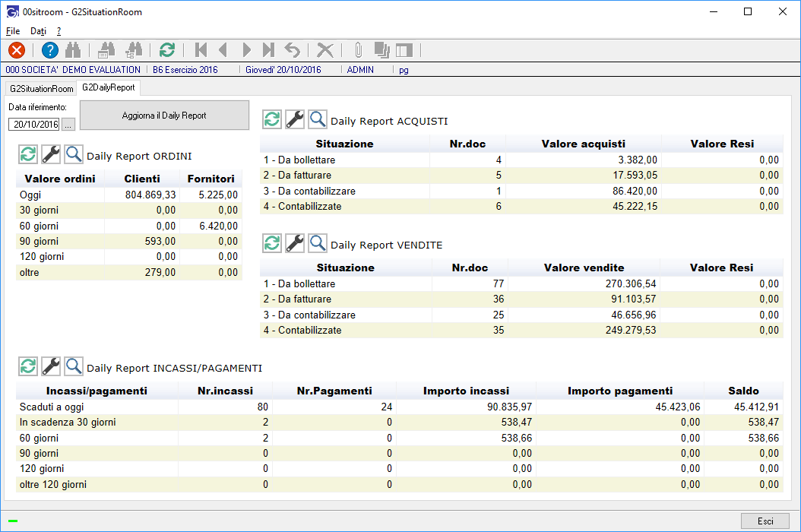Image resolution: width=801 pixels, height=532 pixels.
Task: Go to first record with the toolbar arrow
Action: click(x=201, y=50)
